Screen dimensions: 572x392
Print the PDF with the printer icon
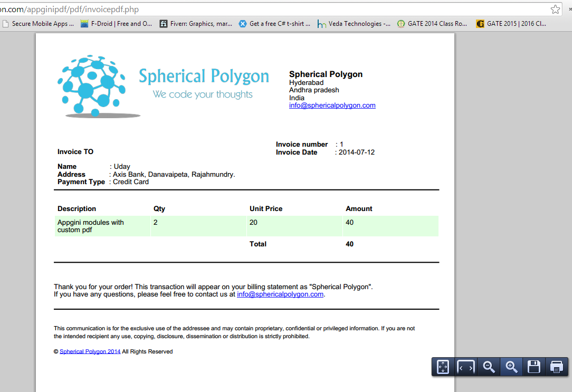(557, 367)
